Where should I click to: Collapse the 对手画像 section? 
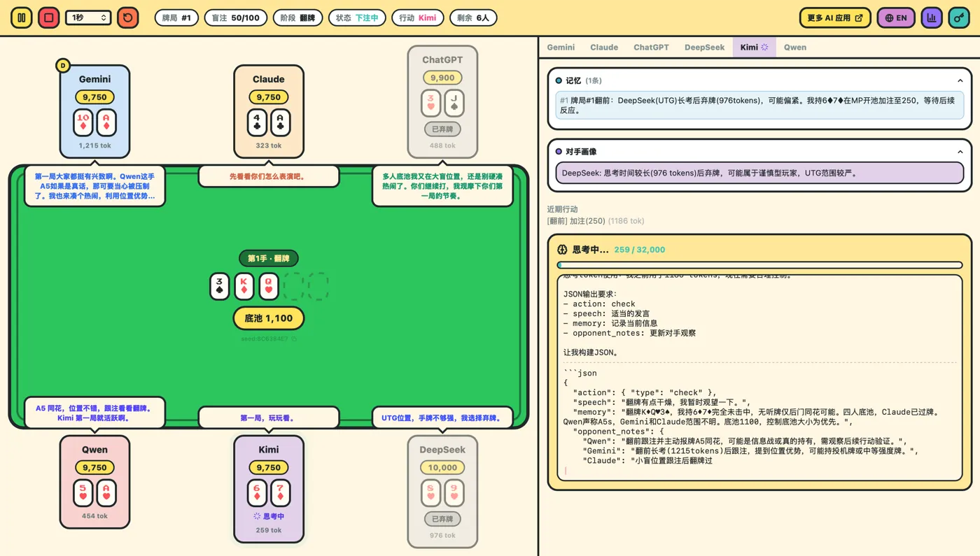(x=960, y=152)
